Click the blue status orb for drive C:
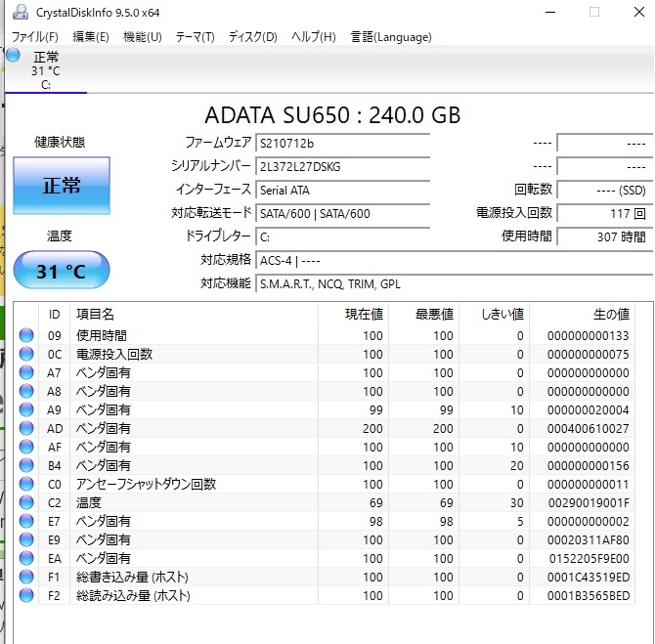655x644 pixels. 13,55
